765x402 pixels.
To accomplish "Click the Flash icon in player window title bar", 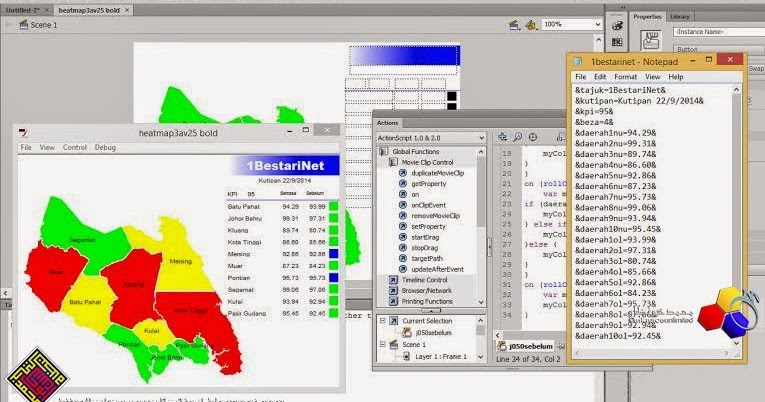I will 24,133.
